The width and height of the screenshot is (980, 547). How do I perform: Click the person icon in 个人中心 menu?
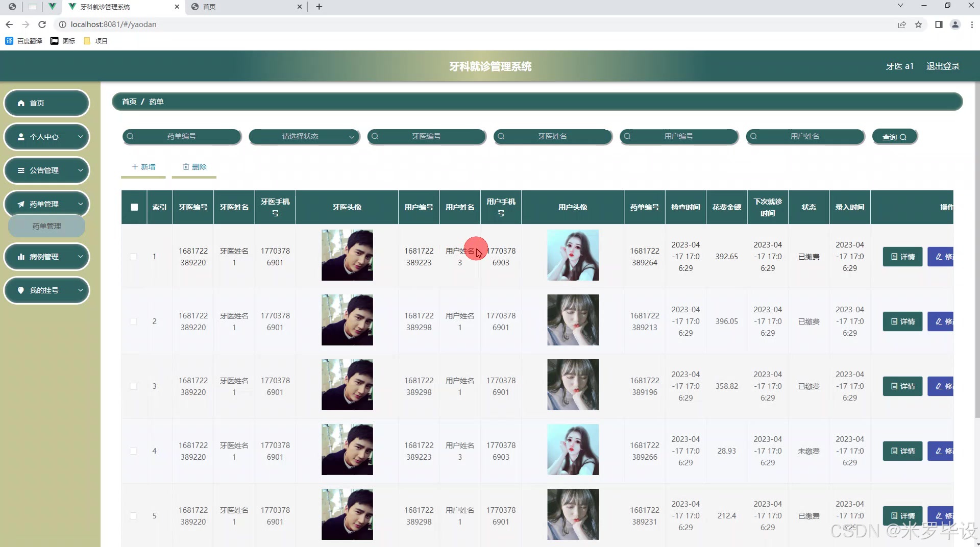coord(21,137)
